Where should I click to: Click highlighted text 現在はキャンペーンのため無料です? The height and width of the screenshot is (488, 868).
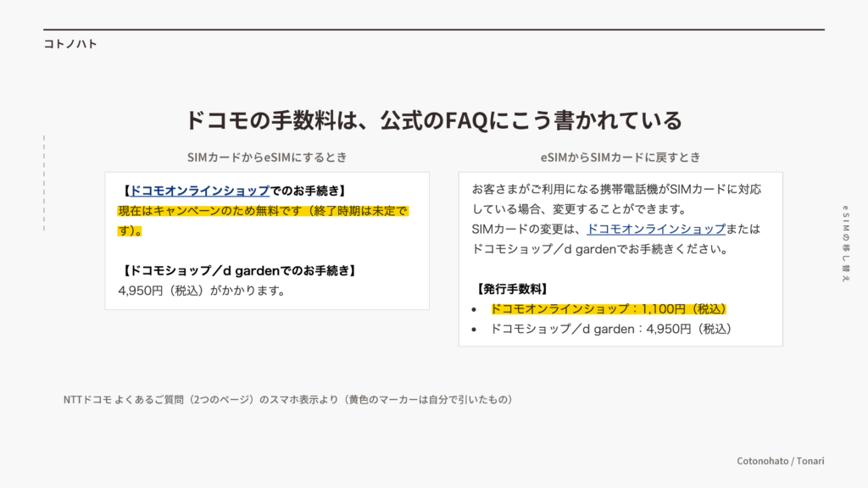tap(210, 211)
